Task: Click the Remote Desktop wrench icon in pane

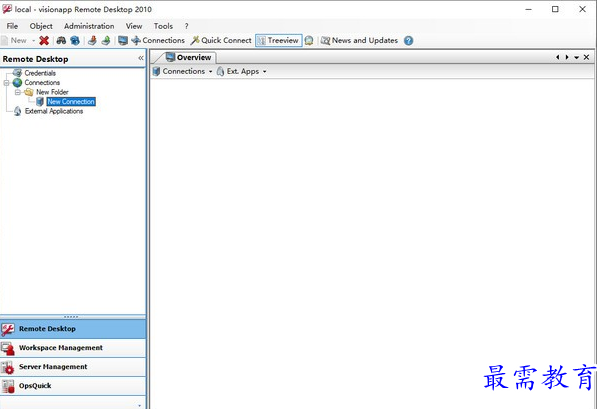Action: tap(8, 329)
